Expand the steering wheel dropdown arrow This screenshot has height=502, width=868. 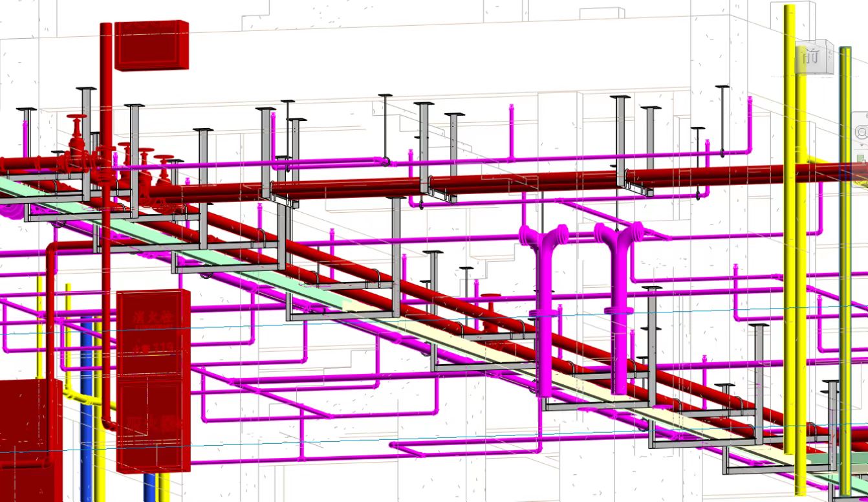click(862, 146)
